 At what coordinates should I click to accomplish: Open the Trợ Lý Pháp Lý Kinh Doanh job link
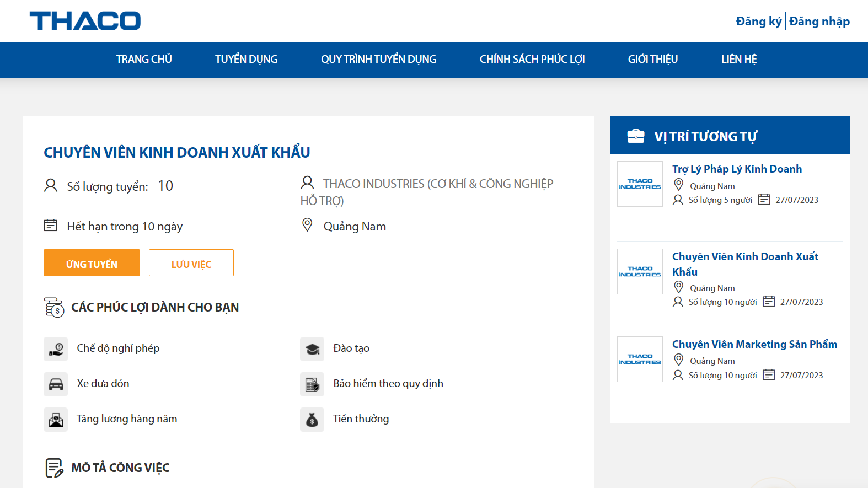pos(737,169)
